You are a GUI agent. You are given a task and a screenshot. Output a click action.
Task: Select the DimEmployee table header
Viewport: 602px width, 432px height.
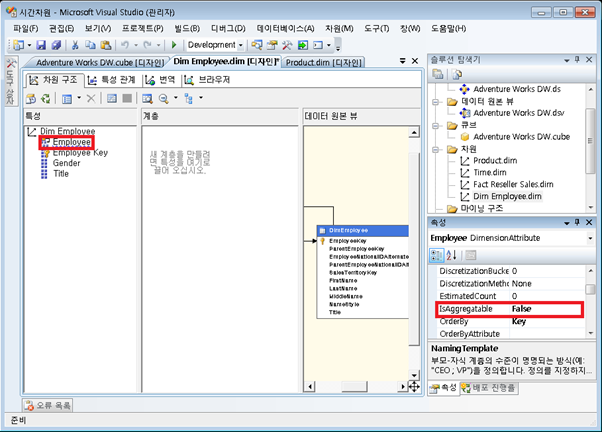(x=362, y=230)
